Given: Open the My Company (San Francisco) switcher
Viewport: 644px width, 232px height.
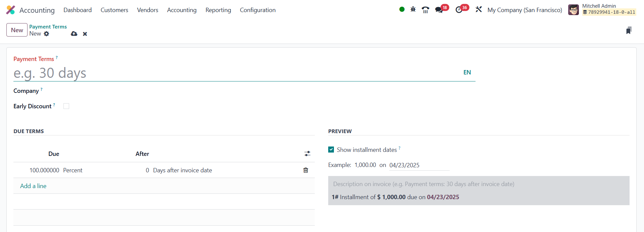Looking at the screenshot, I should pyautogui.click(x=525, y=10).
